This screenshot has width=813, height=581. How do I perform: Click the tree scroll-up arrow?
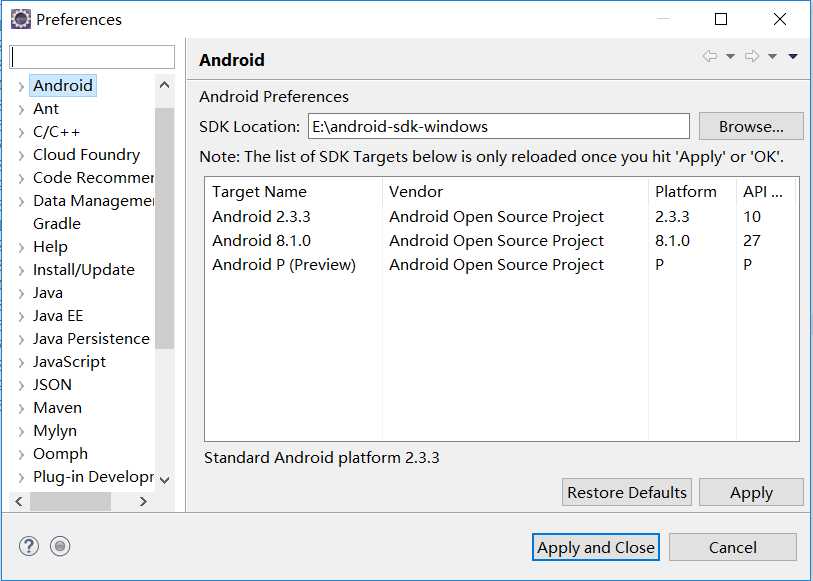[x=164, y=85]
